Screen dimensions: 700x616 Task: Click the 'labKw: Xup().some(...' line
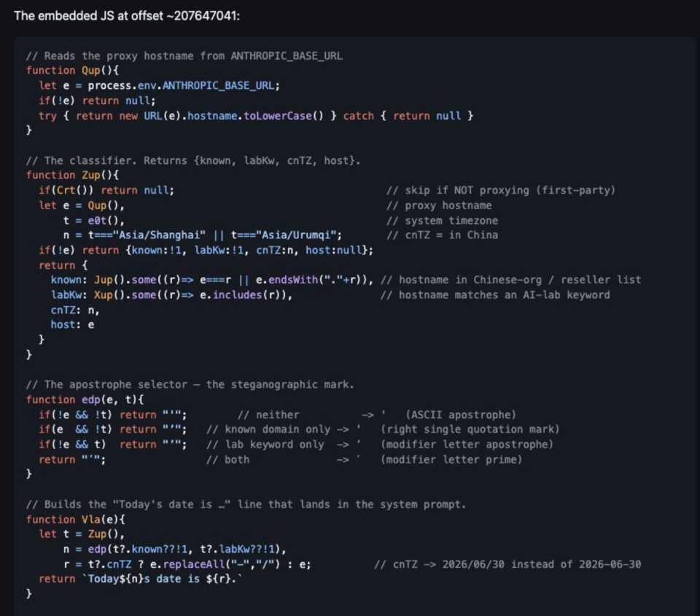(171, 295)
